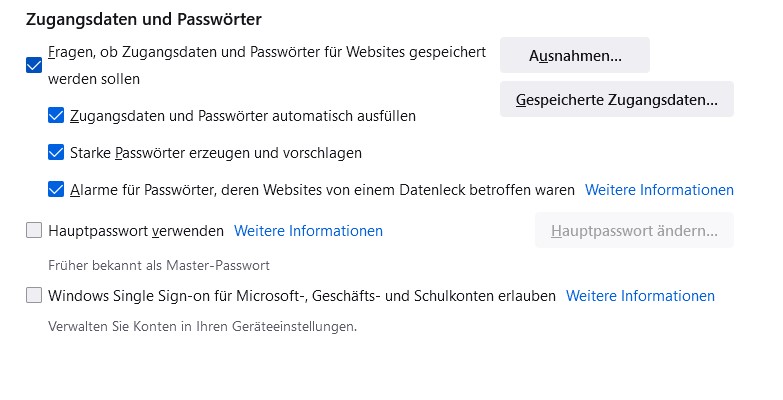Click the 'Gespeicherte Zugangsdaten...' button
This screenshot has height=400, width=783.
click(x=616, y=100)
